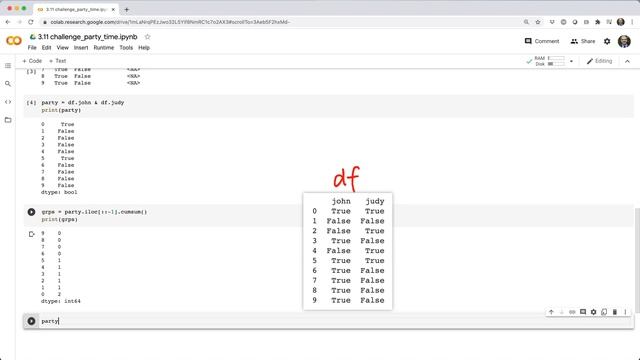
Task: Add a comment to the selected cell
Action: [x=583, y=312]
